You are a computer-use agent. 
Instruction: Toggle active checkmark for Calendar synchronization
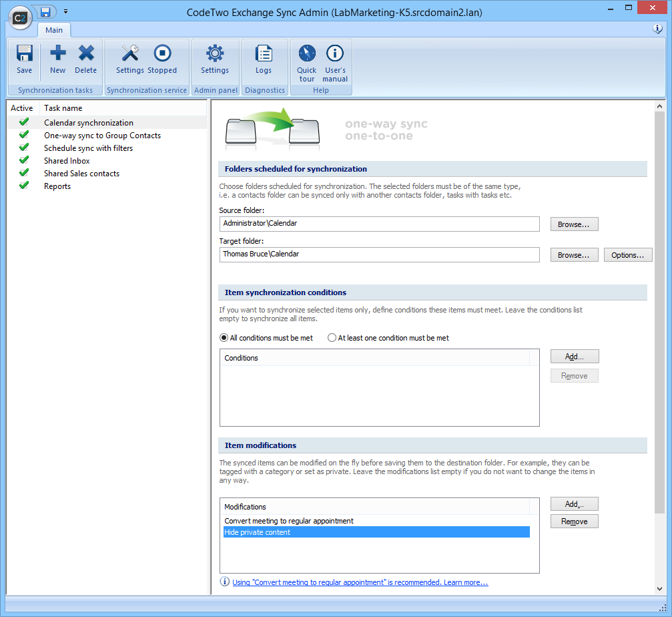pyautogui.click(x=24, y=122)
